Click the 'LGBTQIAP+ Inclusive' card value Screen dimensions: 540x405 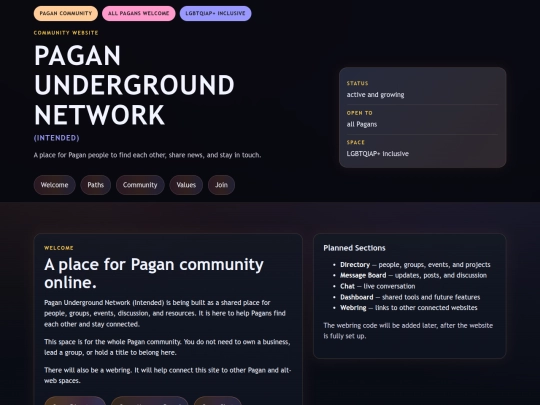coord(377,154)
